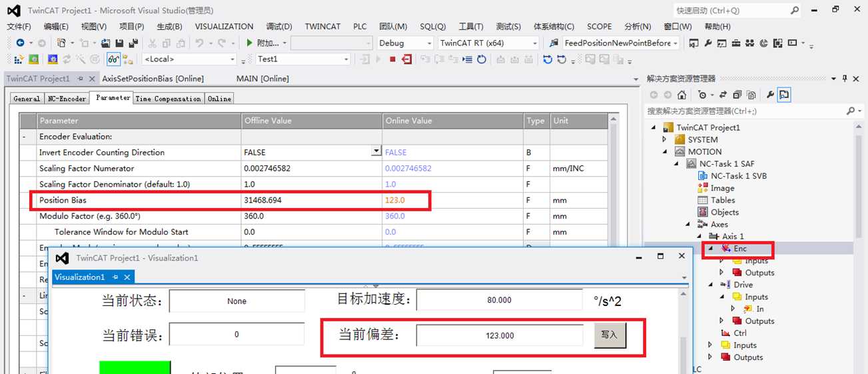868x374 pixels.
Task: Click the Scaling Factor Numerator offline value
Action: pos(312,168)
